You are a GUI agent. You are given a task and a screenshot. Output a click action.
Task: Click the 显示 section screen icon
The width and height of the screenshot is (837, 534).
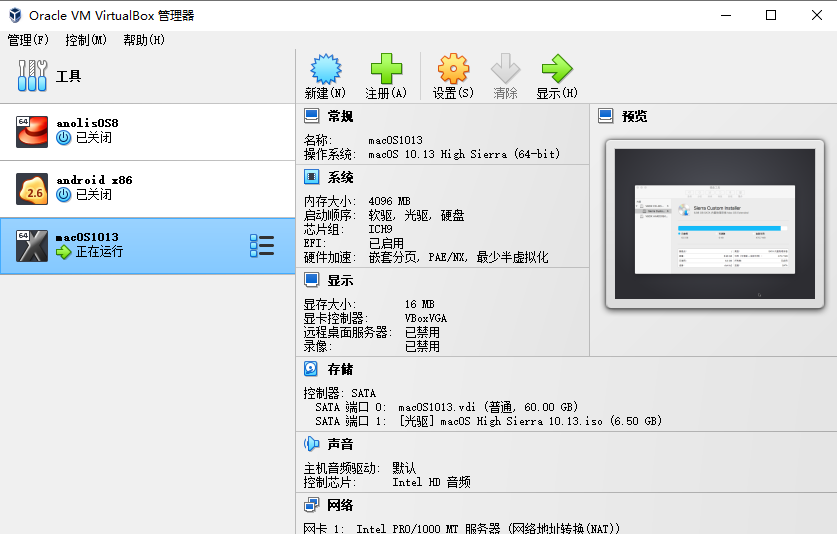[312, 280]
